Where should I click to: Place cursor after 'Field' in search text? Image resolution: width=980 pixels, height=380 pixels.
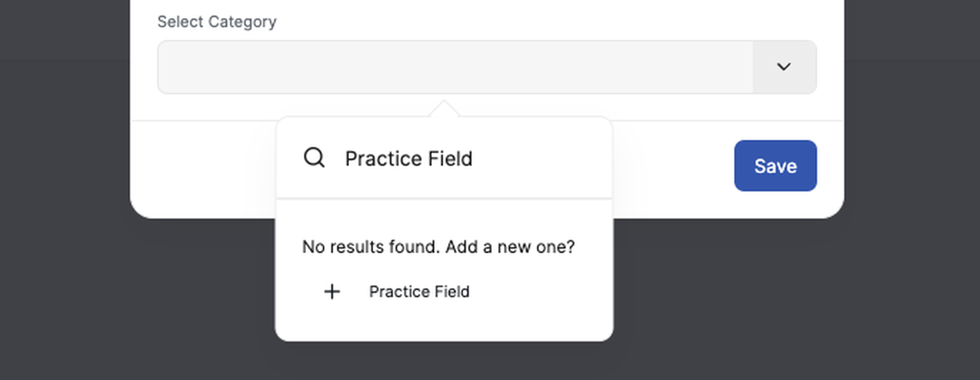click(474, 158)
